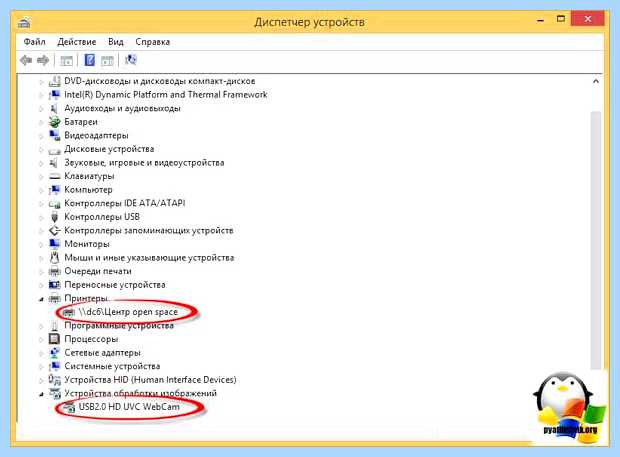Expand the Сетевые адаптеры node
The image size is (620, 457).
41,353
